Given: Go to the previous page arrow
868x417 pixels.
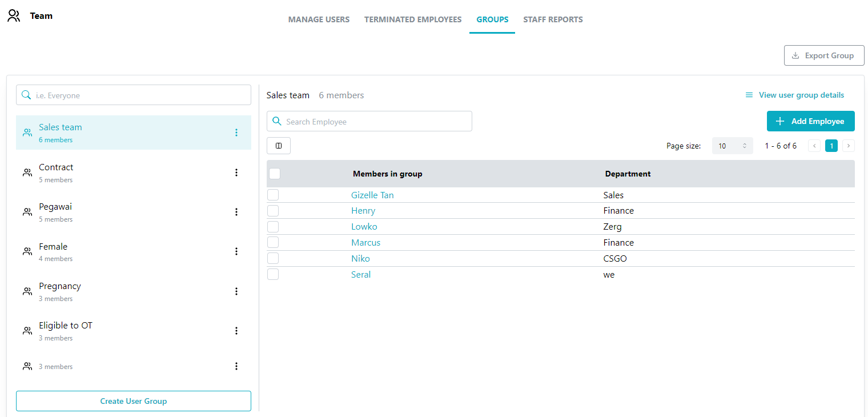Looking at the screenshot, I should pyautogui.click(x=814, y=146).
